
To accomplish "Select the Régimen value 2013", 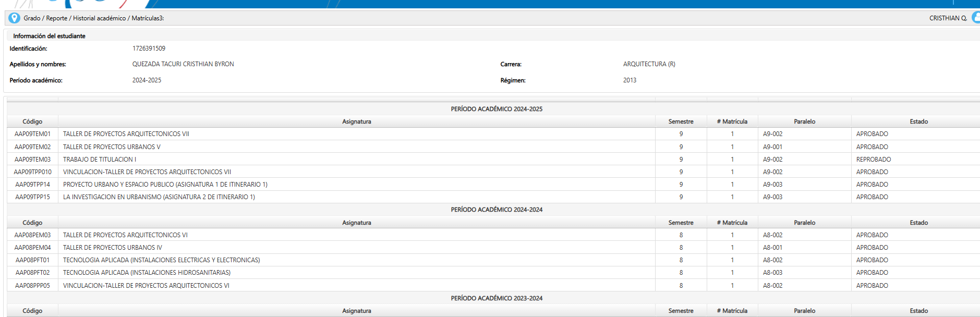I will click(630, 80).
